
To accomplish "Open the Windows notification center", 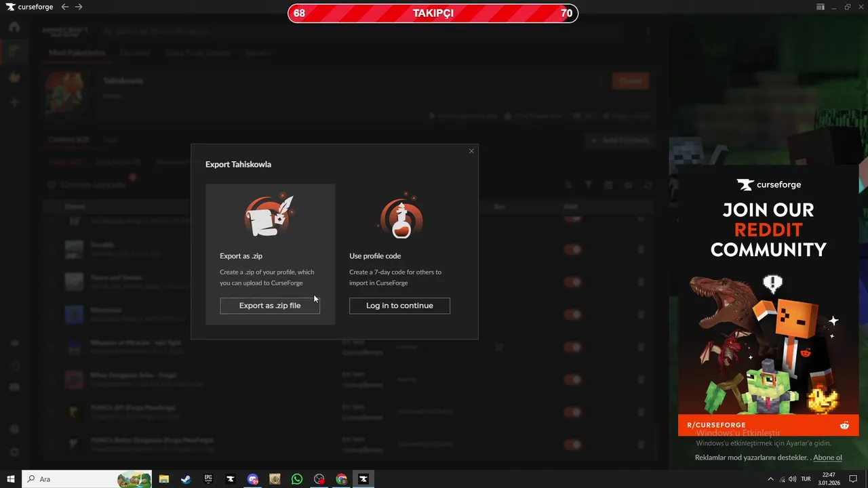I will click(x=853, y=479).
